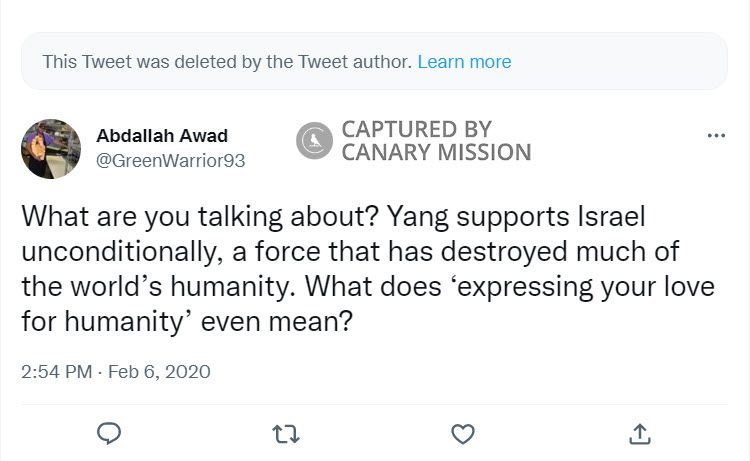This screenshot has height=461, width=750.
Task: Click the CAPTURED BY watermark text
Action: point(417,129)
